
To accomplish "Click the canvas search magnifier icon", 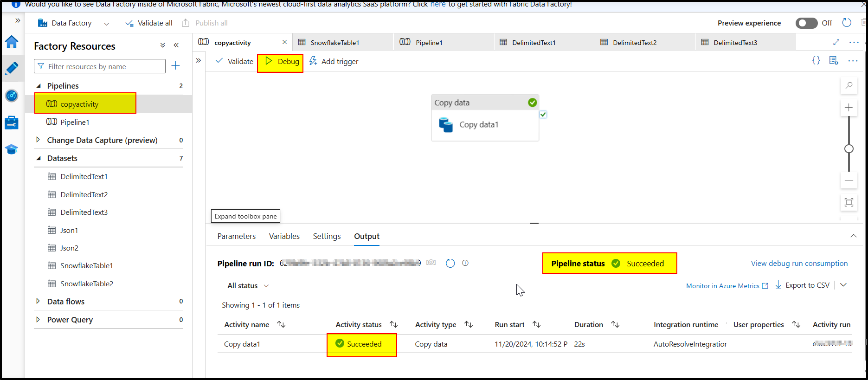I will pyautogui.click(x=849, y=85).
